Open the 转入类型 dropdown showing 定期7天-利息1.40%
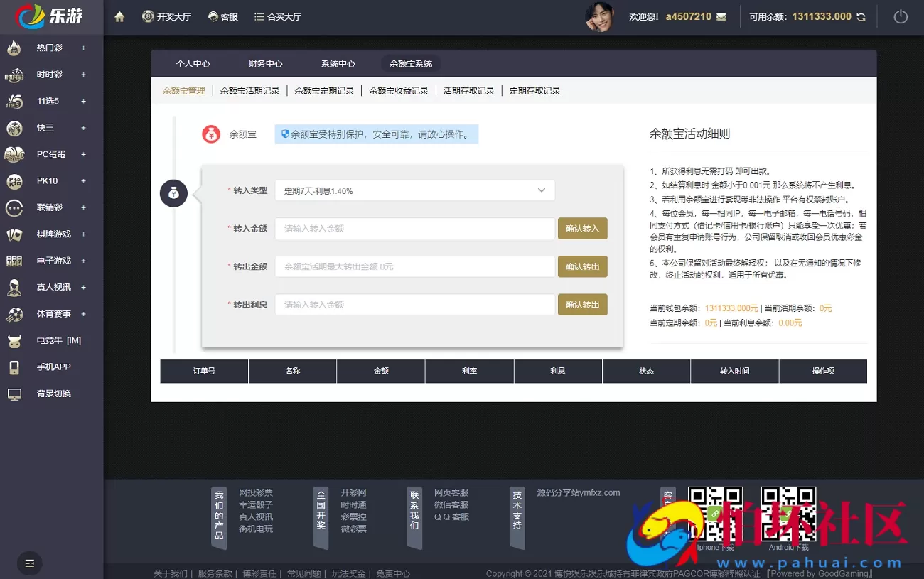 [x=414, y=190]
